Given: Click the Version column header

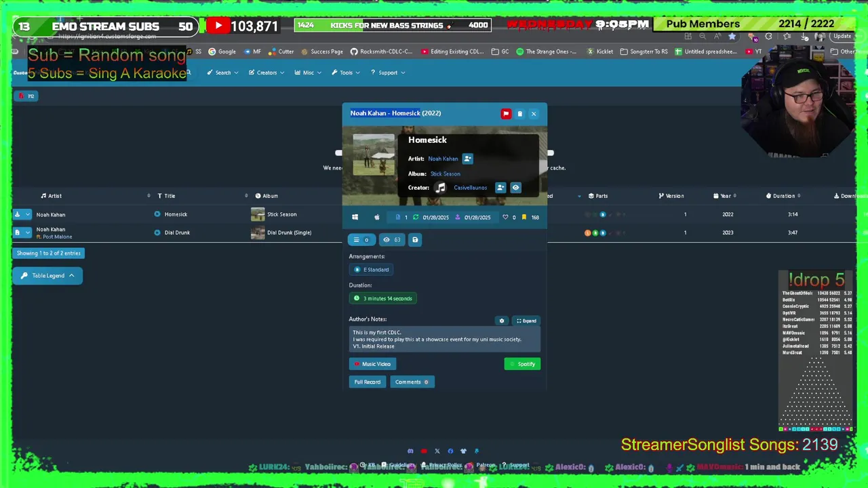Looking at the screenshot, I should point(671,196).
